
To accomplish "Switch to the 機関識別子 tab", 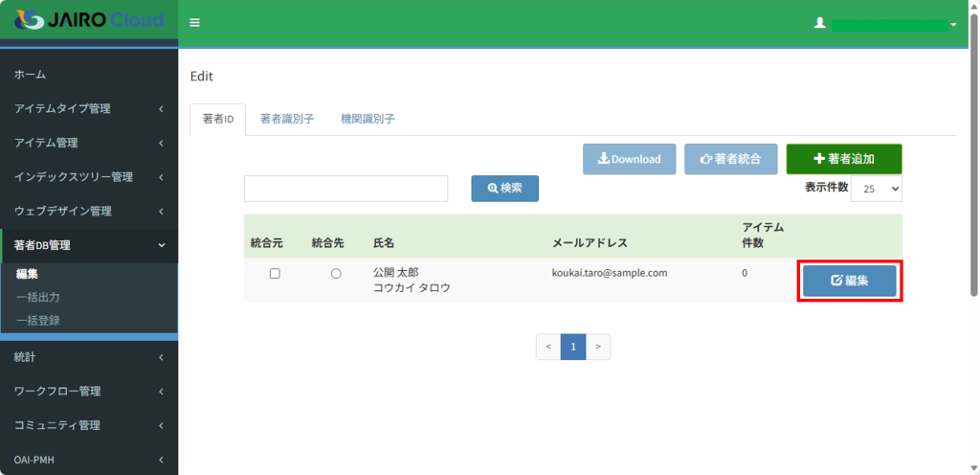I will coord(367,120).
